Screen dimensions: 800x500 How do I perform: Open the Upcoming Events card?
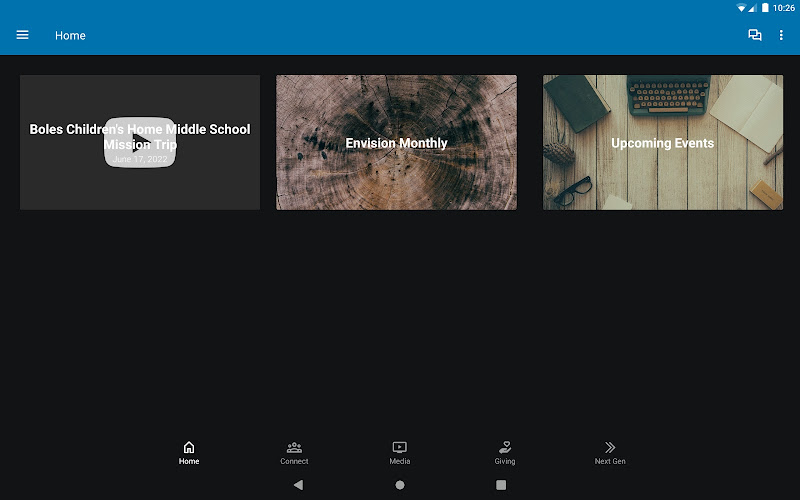663,142
